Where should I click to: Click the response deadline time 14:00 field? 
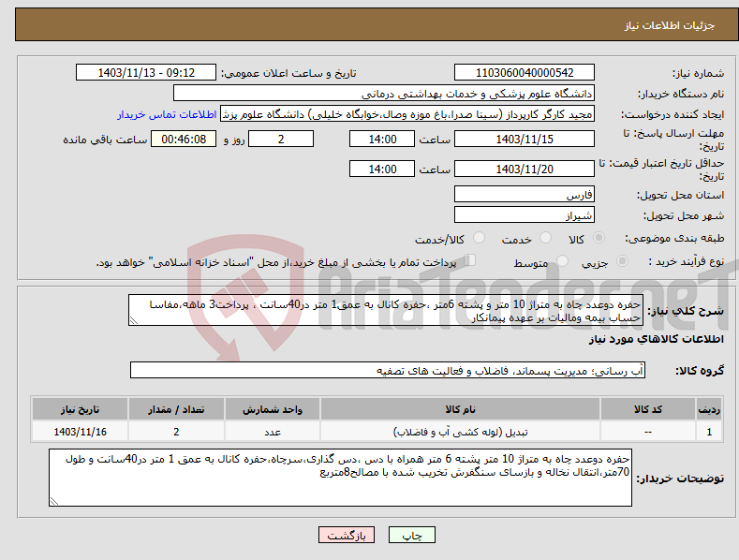pyautogui.click(x=382, y=139)
